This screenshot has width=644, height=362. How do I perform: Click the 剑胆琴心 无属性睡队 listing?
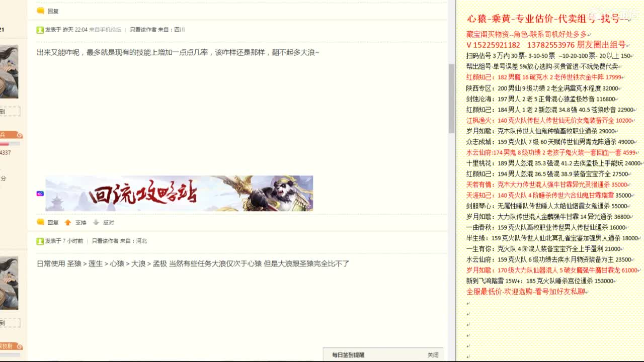[547, 206]
